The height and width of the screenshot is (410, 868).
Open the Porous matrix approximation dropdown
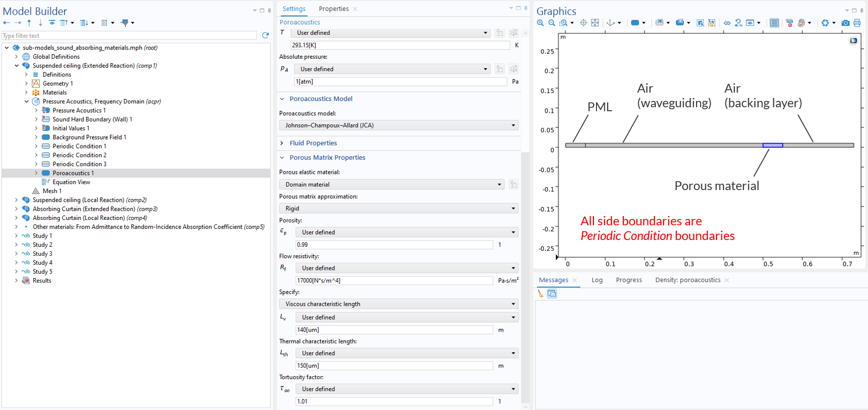click(399, 208)
